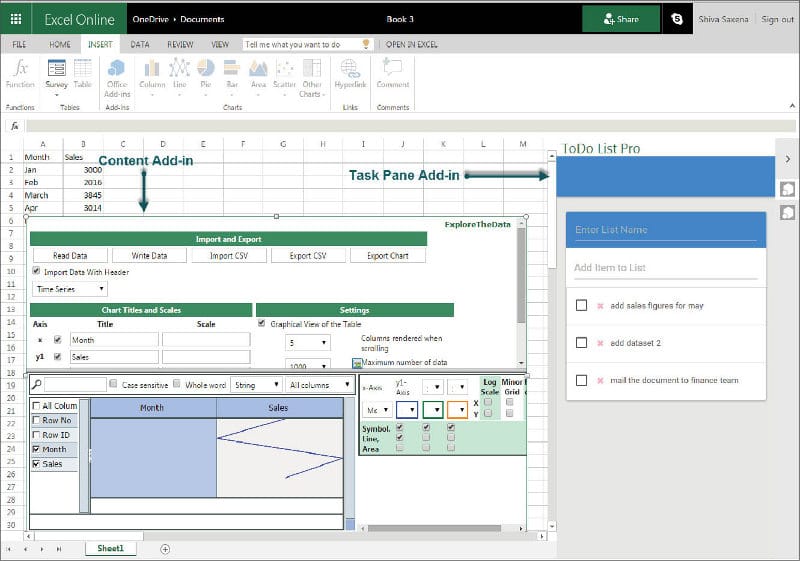800x561 pixels.
Task: Toggle the Import Data With Header checkbox
Action: (x=37, y=271)
